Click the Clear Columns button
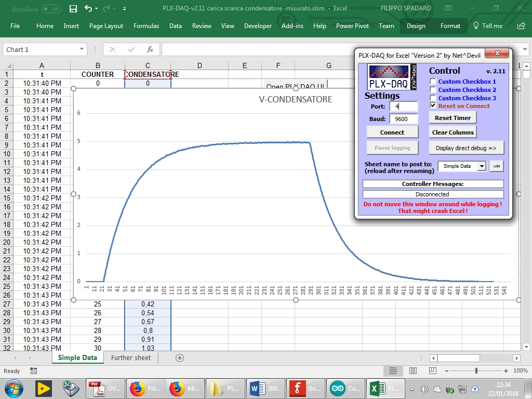532x399 pixels. [453, 132]
